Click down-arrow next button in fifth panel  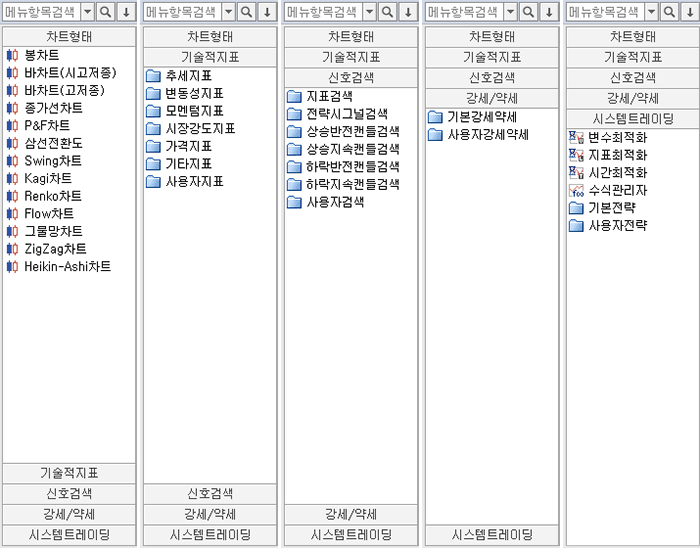click(690, 12)
